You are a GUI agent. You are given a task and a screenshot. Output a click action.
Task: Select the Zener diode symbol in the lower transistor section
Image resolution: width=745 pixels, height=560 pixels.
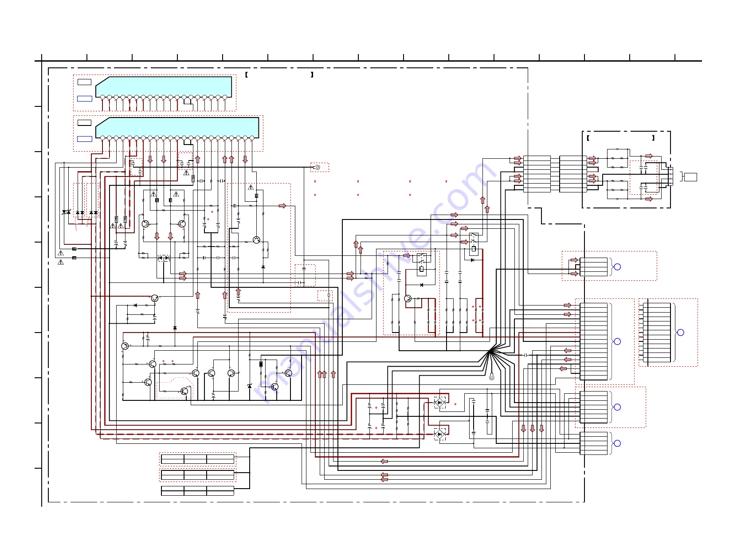pos(250,386)
